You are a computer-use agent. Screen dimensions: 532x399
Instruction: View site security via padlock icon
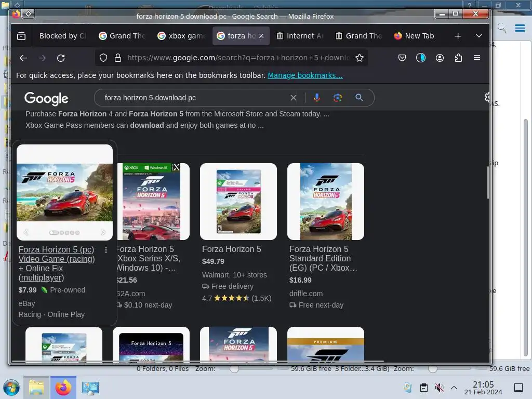click(118, 58)
